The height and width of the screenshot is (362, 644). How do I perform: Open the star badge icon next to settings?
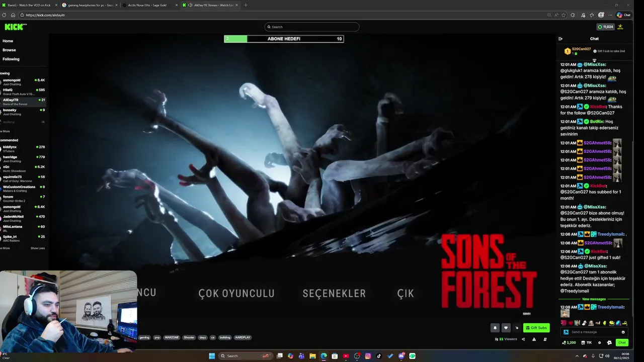point(609,342)
